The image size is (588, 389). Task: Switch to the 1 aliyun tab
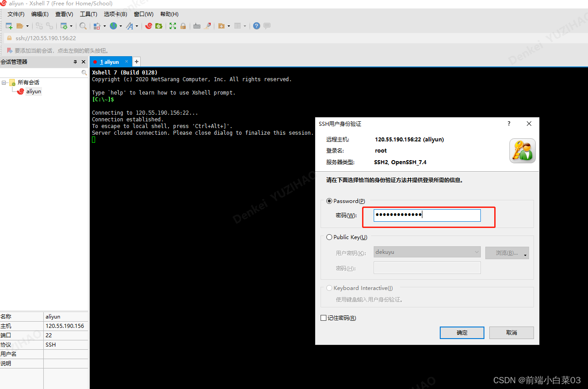(109, 62)
